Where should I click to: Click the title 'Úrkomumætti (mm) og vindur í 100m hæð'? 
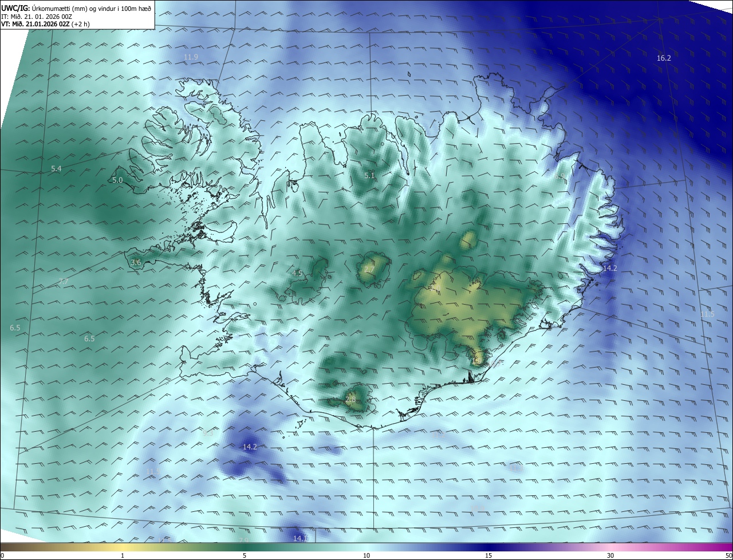[x=91, y=9]
